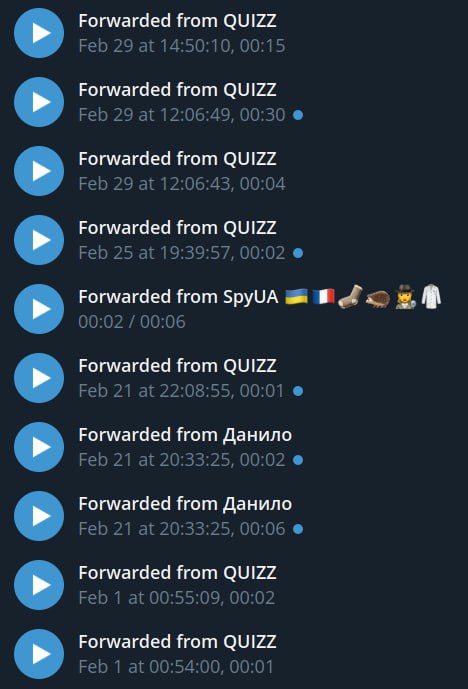Play Данило's 00:02 voice message
468x689 pixels.
39,447
